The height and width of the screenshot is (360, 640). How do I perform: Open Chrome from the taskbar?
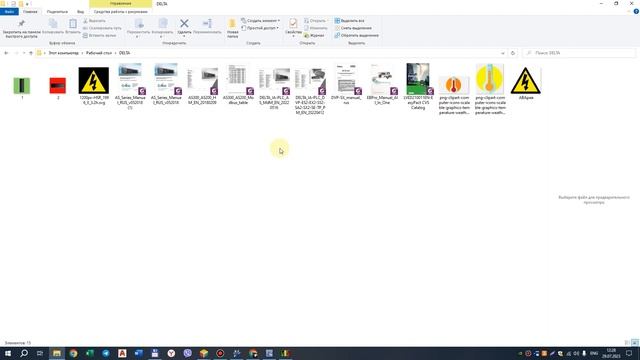coord(73,353)
